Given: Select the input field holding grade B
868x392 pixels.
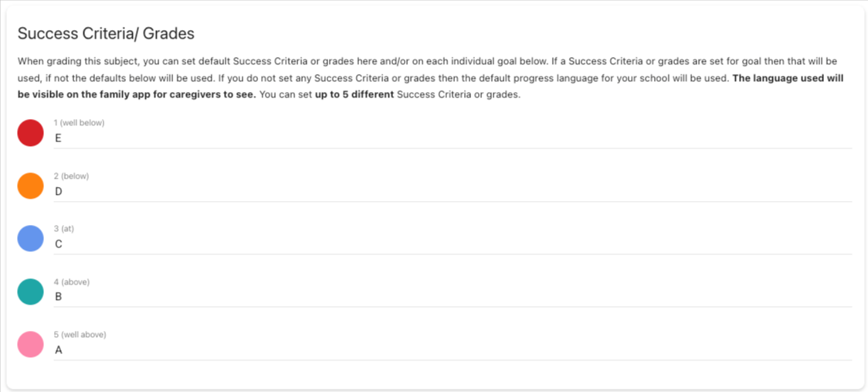Looking at the screenshot, I should (452, 297).
